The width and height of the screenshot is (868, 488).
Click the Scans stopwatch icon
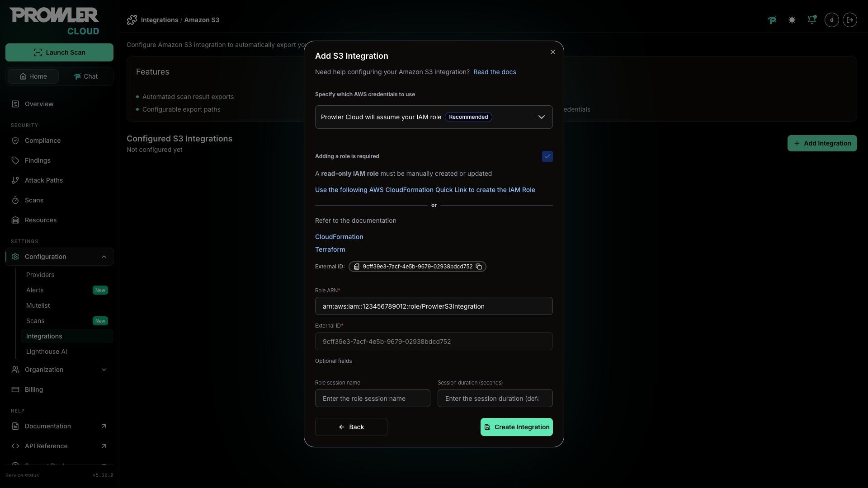coord(15,200)
